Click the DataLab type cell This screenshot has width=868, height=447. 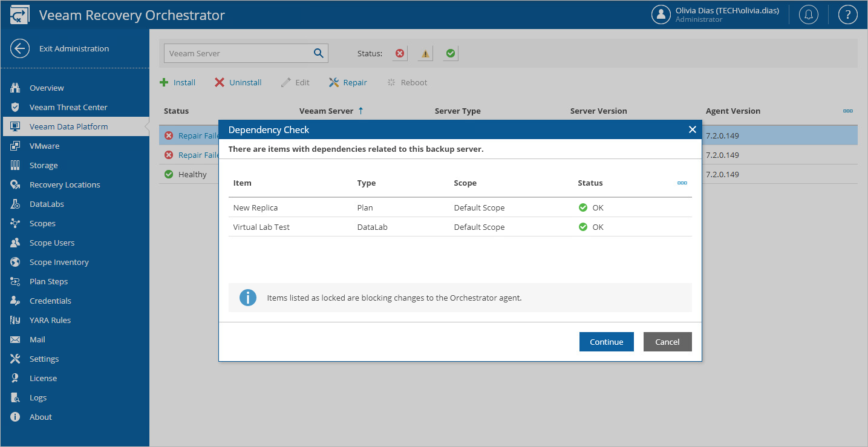coord(371,227)
